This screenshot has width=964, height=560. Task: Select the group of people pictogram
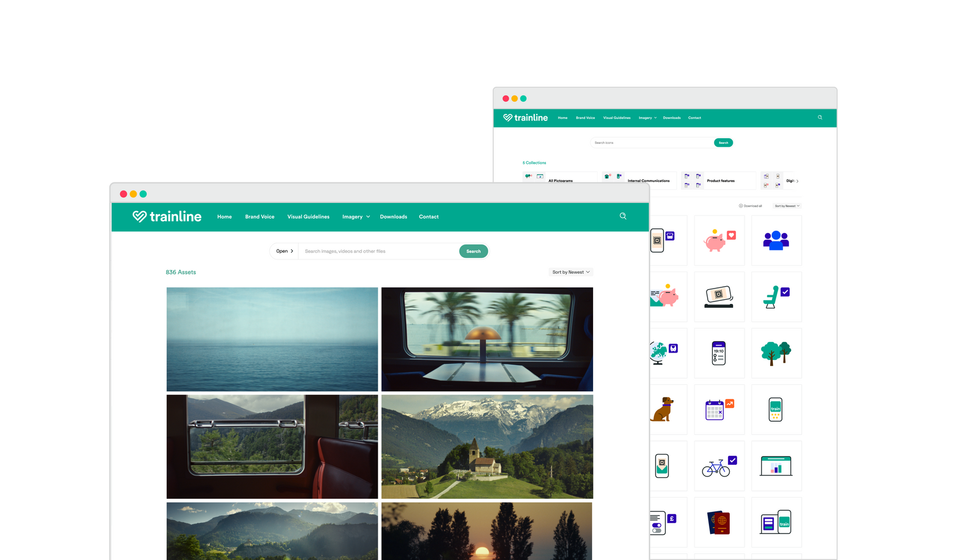tap(776, 240)
